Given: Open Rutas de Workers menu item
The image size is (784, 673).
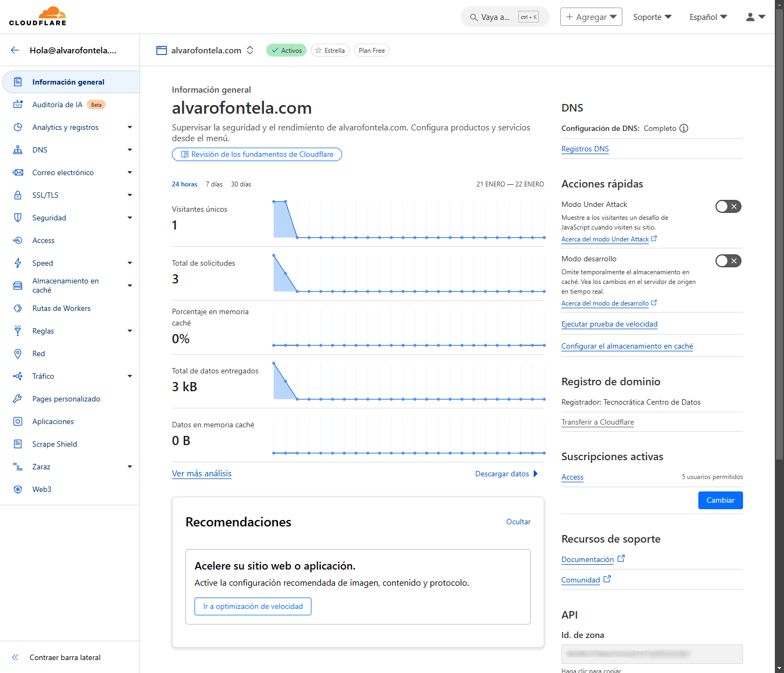Looking at the screenshot, I should tap(61, 308).
